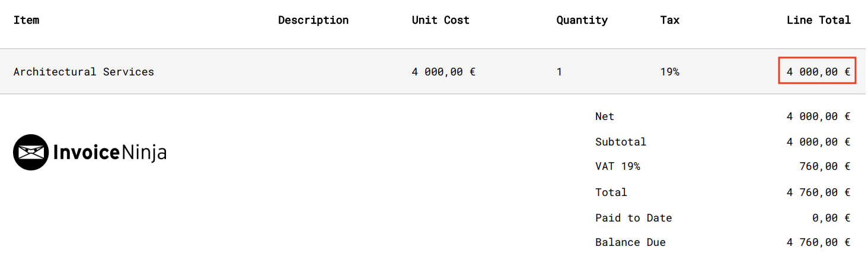Click the quantity value 1

[559, 72]
